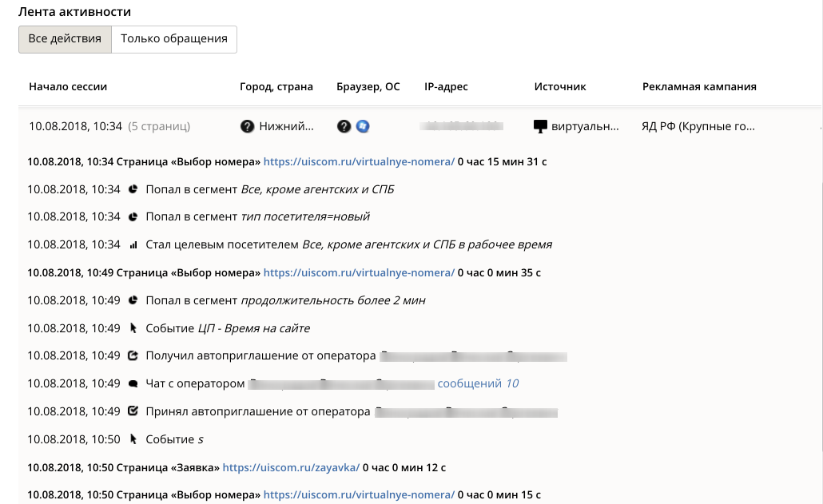Image resolution: width=823 pixels, height=504 pixels.
Task: Click the Рекламная кампания column header
Action: click(699, 86)
